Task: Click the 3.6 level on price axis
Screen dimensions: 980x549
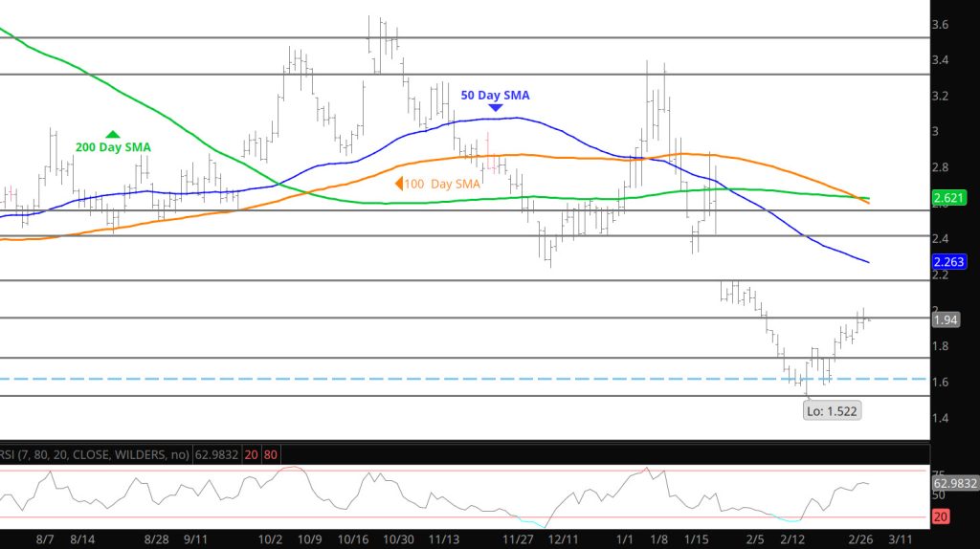Action: [944, 24]
